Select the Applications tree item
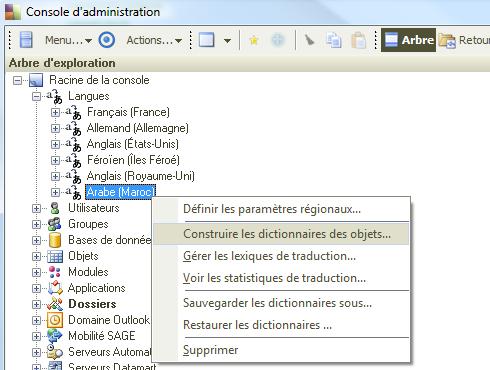 tap(97, 288)
